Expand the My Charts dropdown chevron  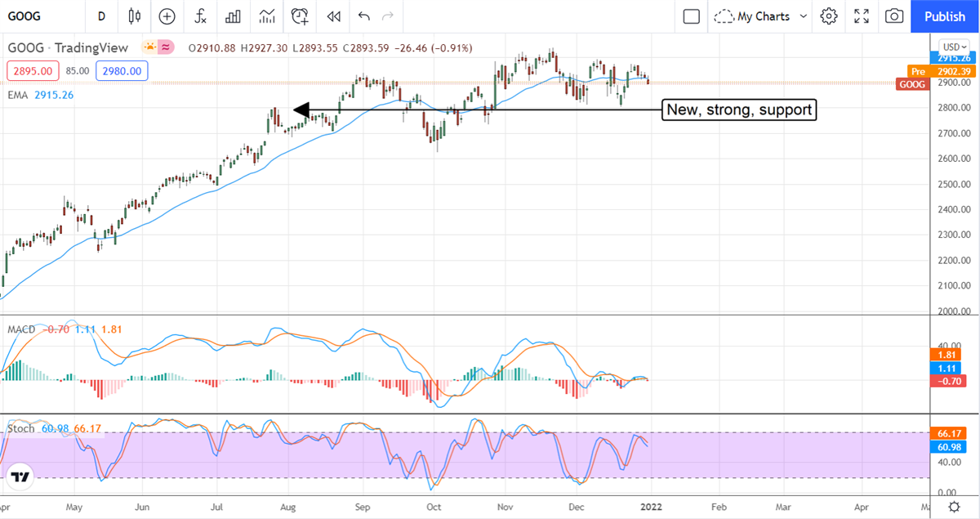[803, 16]
